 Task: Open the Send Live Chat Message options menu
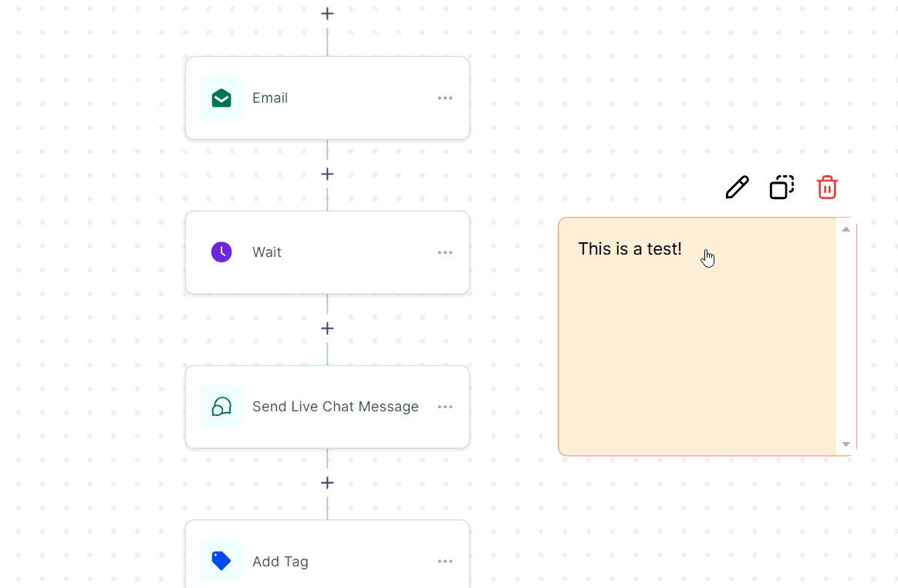445,407
